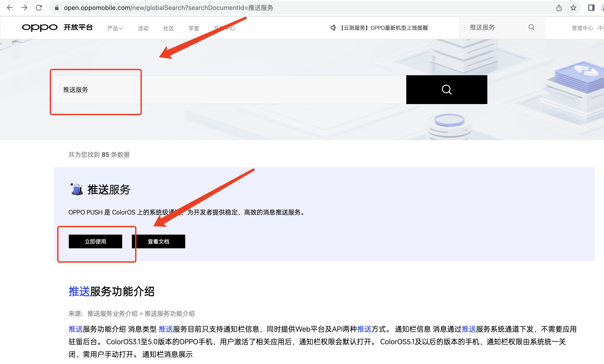Image resolution: width=604 pixels, height=364 pixels.
Task: Click the 查看文档 button
Action: 158,241
